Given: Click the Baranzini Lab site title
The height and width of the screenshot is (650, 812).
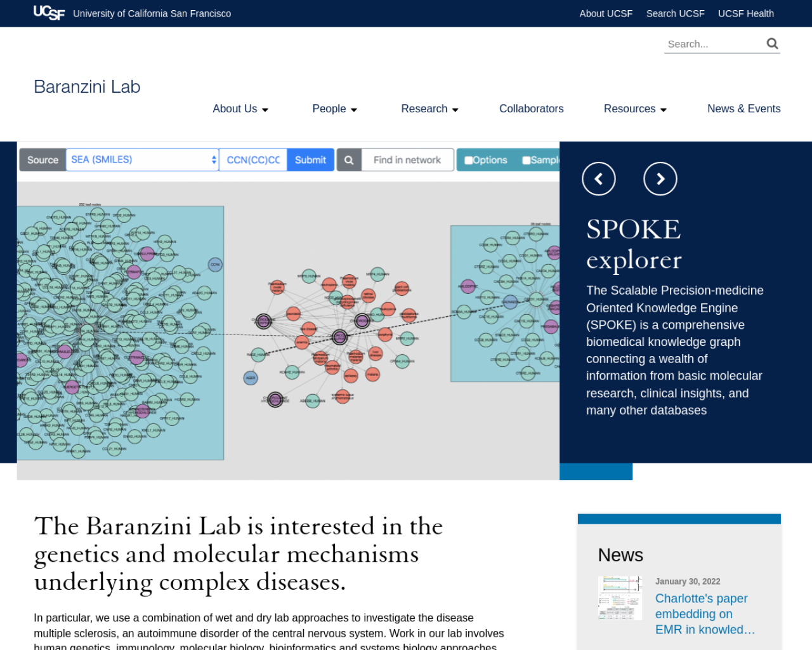Looking at the screenshot, I should [87, 87].
